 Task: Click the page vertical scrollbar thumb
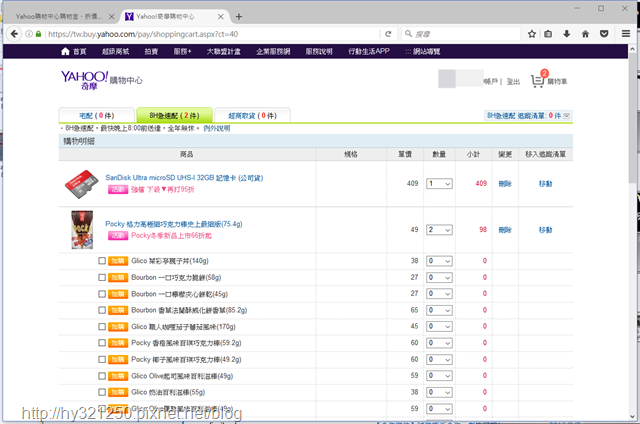coord(632,120)
